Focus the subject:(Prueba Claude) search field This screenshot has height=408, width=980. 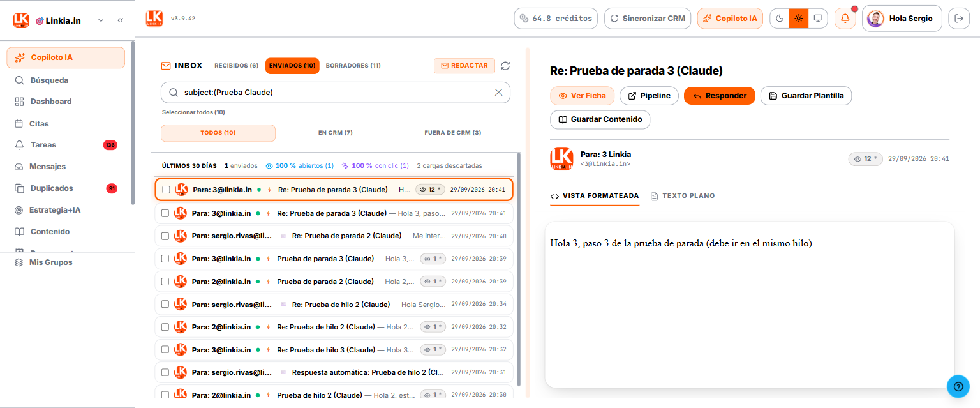click(x=336, y=93)
